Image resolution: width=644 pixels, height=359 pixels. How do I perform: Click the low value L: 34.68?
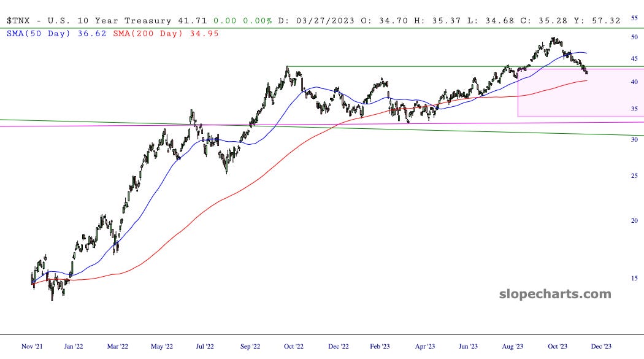pos(491,20)
